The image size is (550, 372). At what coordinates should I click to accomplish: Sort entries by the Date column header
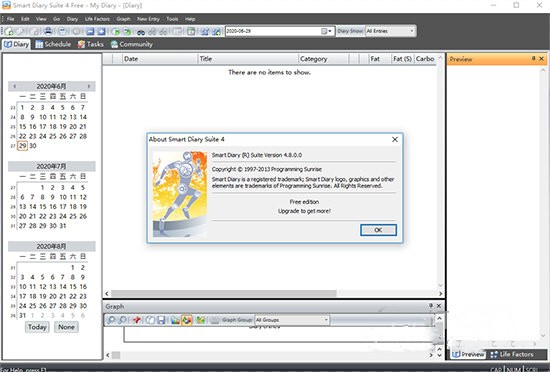pos(160,59)
